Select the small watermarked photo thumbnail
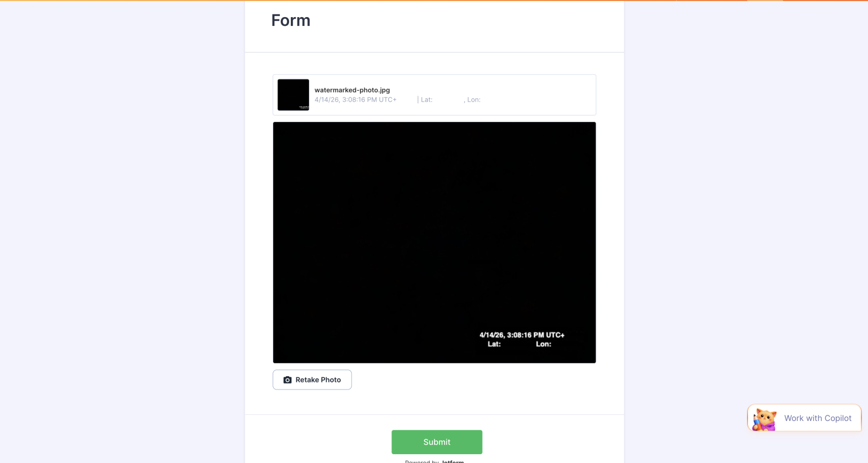Image resolution: width=868 pixels, height=463 pixels. click(x=293, y=94)
